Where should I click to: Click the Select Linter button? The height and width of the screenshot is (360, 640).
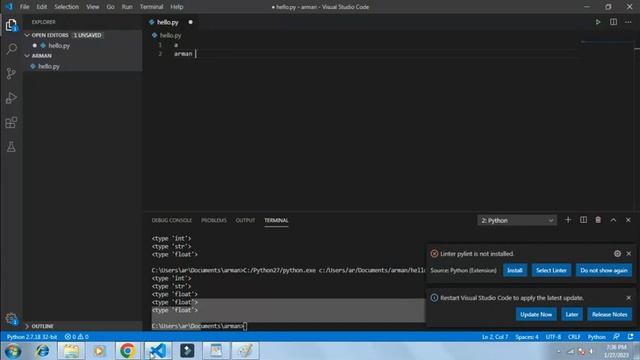(551, 270)
